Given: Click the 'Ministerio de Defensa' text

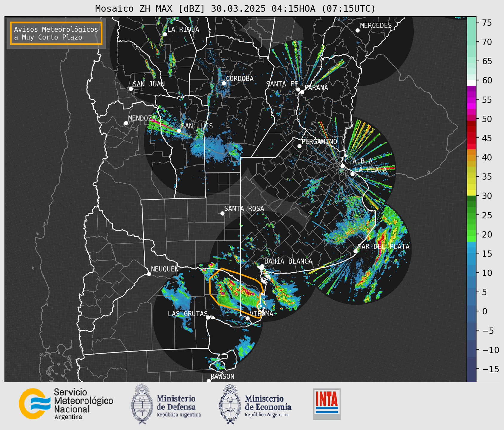Looking at the screenshot, I should tap(177, 403).
